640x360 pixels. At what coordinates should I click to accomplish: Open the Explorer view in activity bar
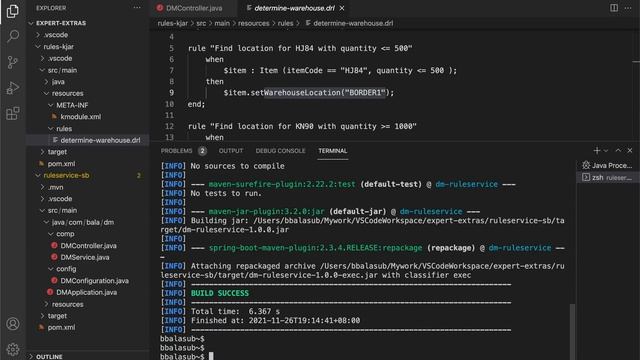pyautogui.click(x=13, y=11)
